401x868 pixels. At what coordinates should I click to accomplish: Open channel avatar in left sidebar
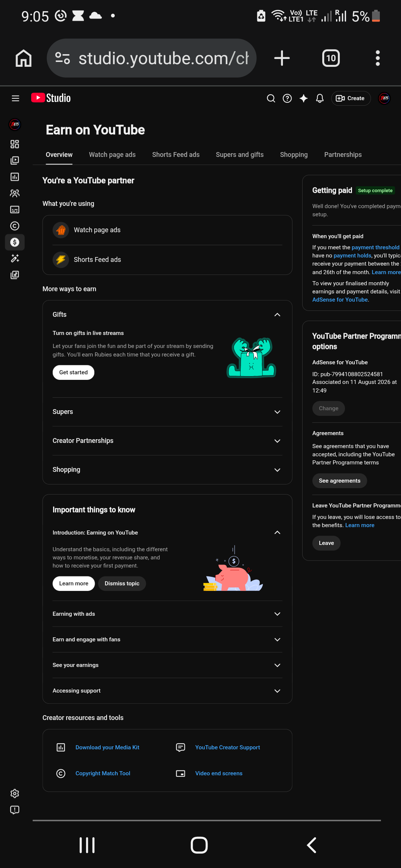[15, 124]
